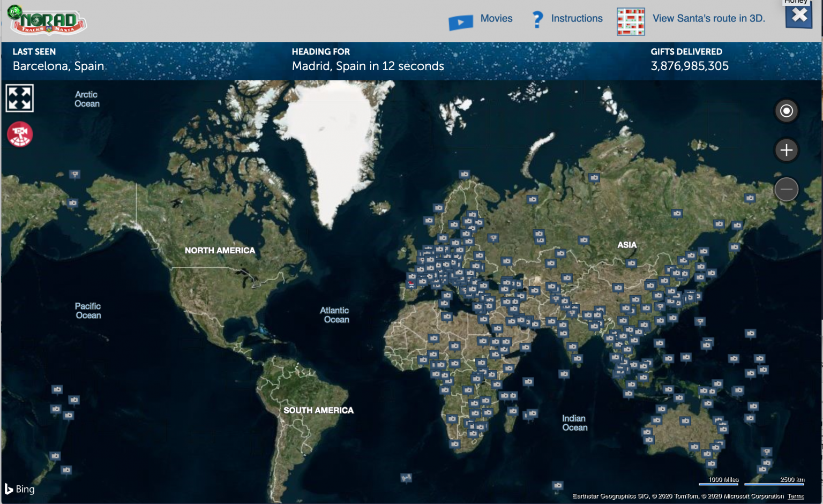Click the red Santa Cam video icon
The height and width of the screenshot is (504, 823).
tap(19, 134)
